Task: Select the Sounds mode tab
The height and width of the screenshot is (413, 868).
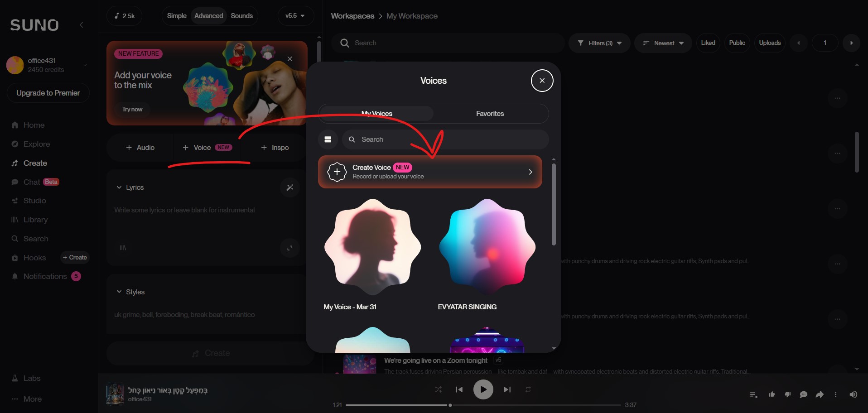Action: point(241,16)
